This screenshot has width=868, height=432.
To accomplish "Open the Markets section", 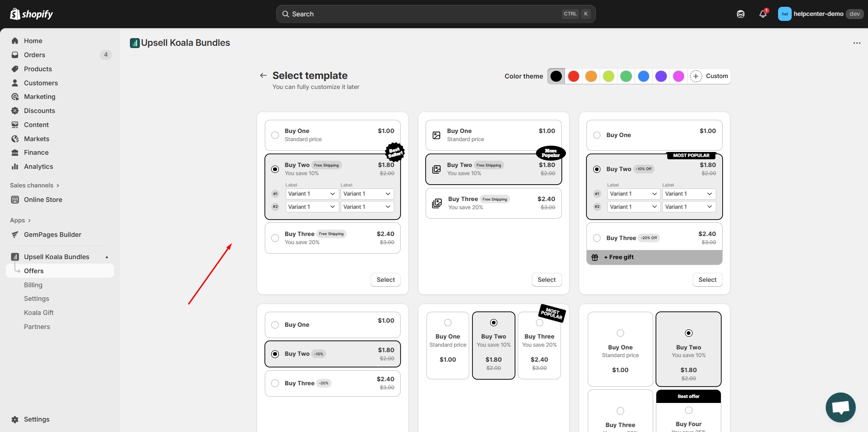I will 36,139.
